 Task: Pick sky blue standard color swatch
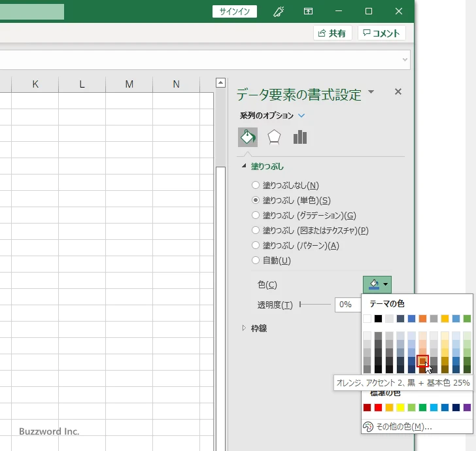[433, 407]
